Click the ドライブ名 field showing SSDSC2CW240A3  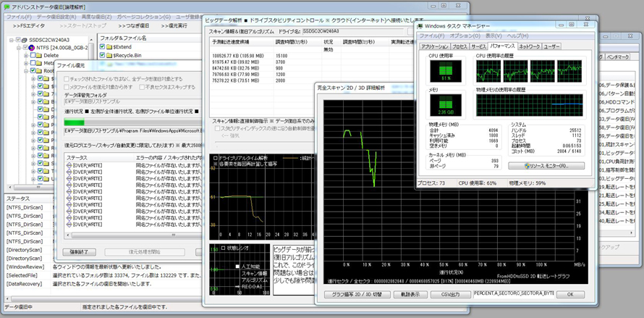coord(352,31)
